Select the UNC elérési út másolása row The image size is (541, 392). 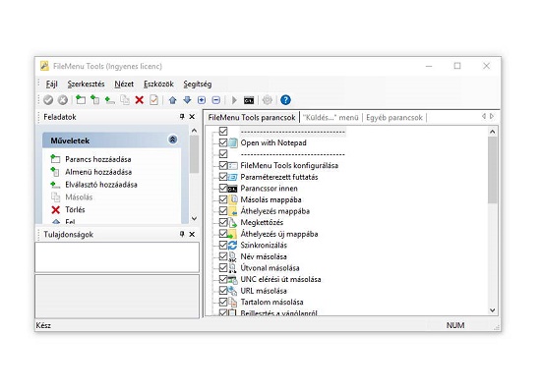(x=280, y=279)
